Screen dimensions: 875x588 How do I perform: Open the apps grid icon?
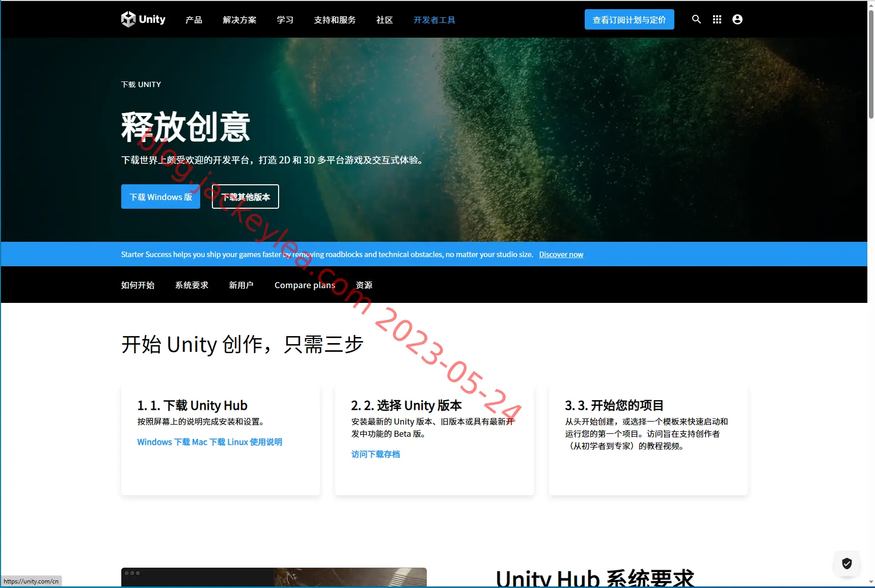[x=717, y=19]
